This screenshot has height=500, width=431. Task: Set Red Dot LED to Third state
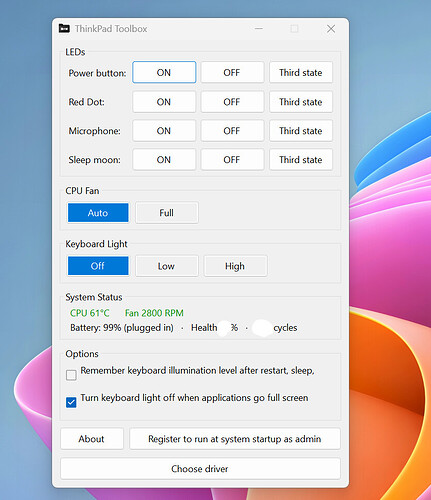301,102
